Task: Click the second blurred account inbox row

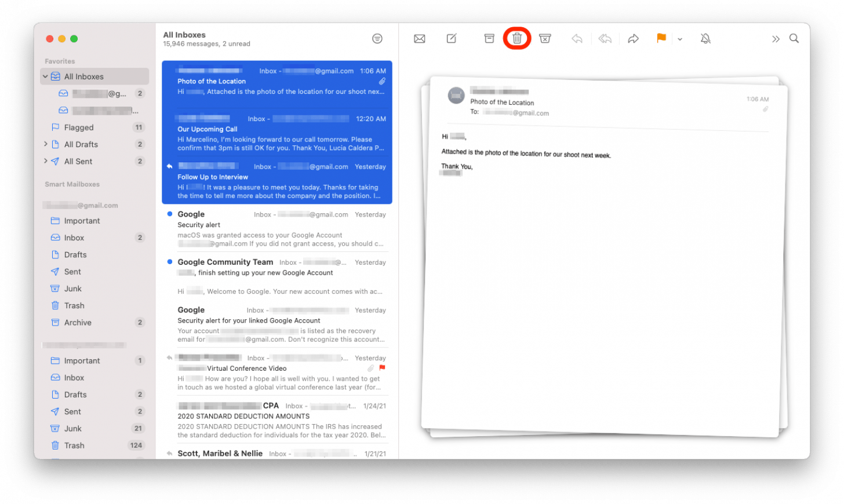Action: coord(94,110)
